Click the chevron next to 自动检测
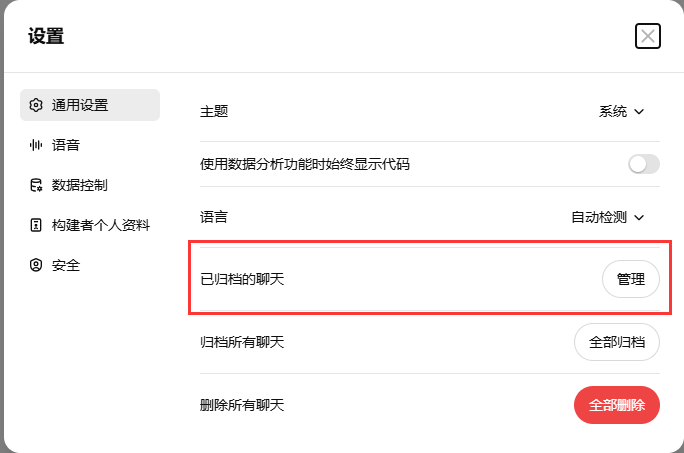Screen dimensions: 684x453 639,218
